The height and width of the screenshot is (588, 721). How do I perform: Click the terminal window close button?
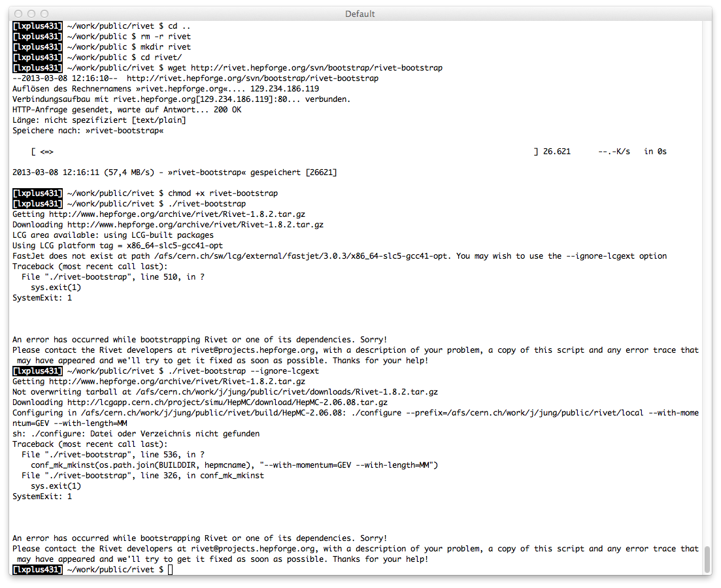click(x=18, y=14)
